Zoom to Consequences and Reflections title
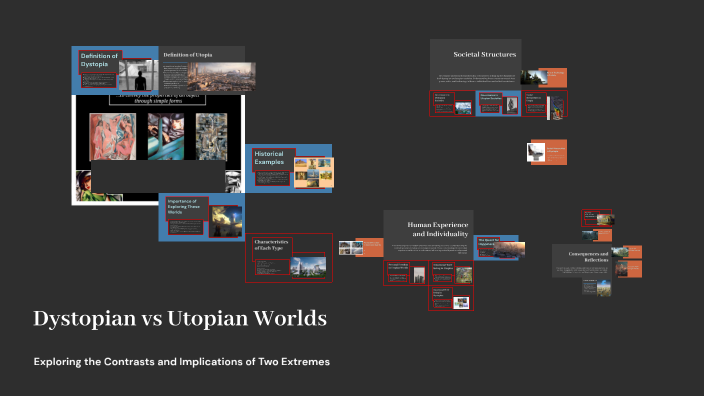The image size is (704, 396). click(x=588, y=257)
